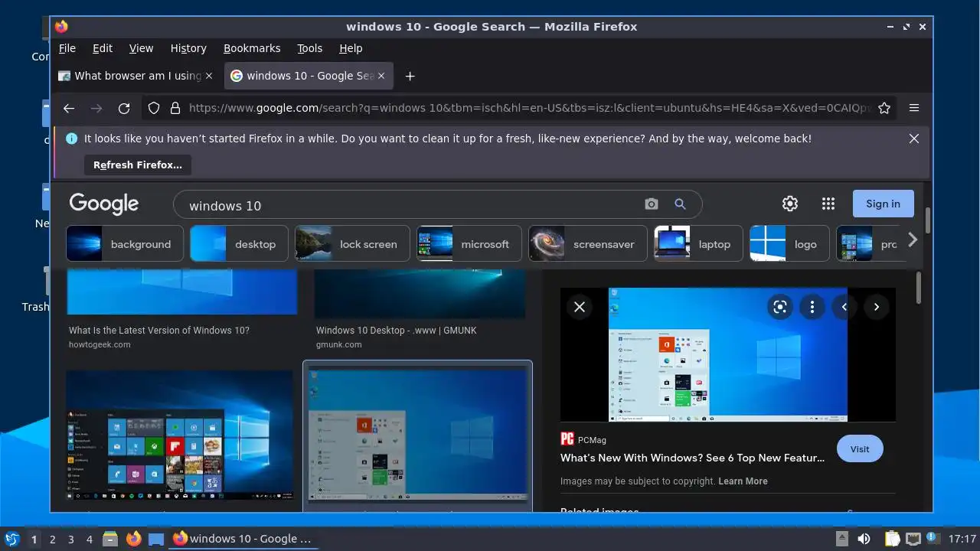Switch to 'What browser am I using' tab
The image size is (980, 551).
pyautogui.click(x=138, y=76)
